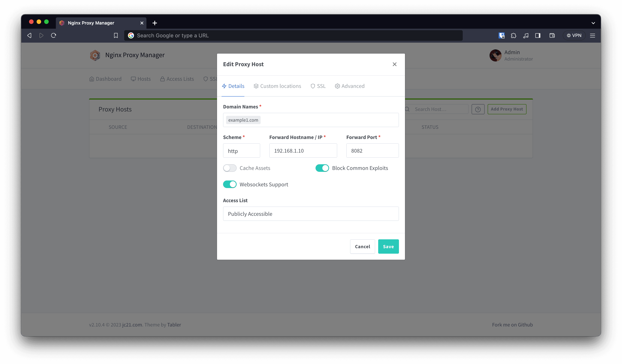Open the browser extensions puzzle icon
Viewport: 622px width, 364px height.
[514, 35]
